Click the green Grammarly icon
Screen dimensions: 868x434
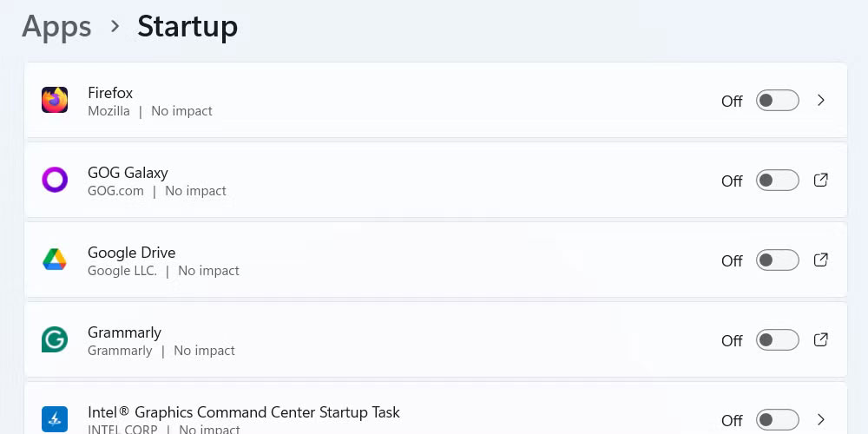55,339
